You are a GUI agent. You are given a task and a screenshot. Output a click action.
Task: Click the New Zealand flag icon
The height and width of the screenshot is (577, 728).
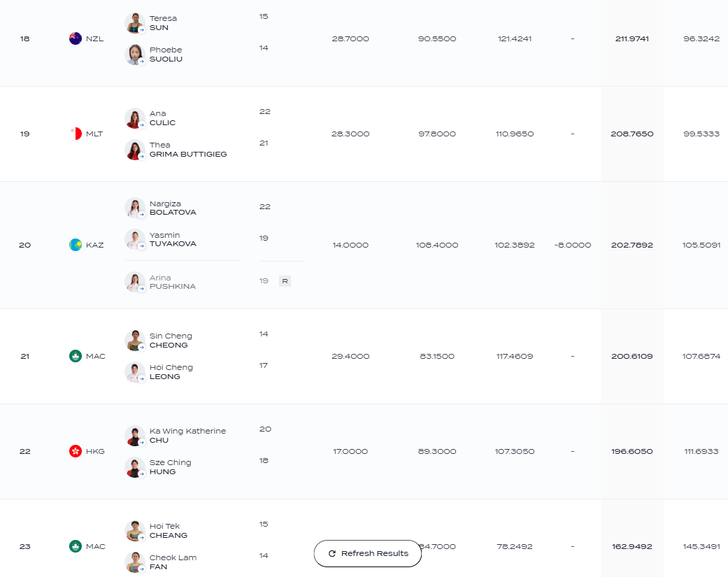76,38
